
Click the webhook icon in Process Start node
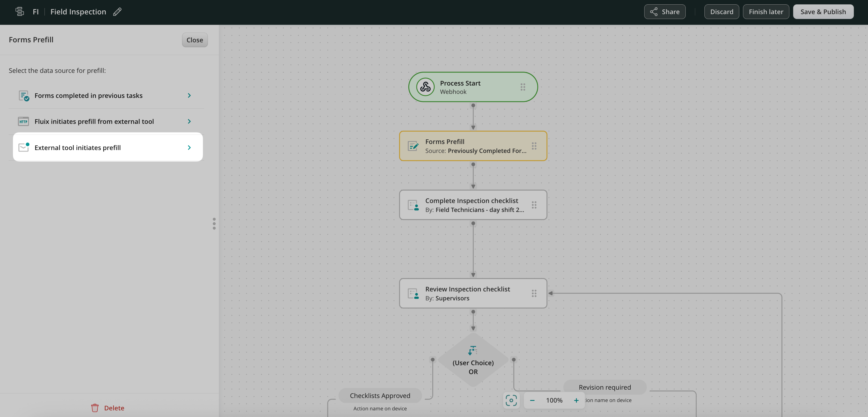[x=425, y=87]
